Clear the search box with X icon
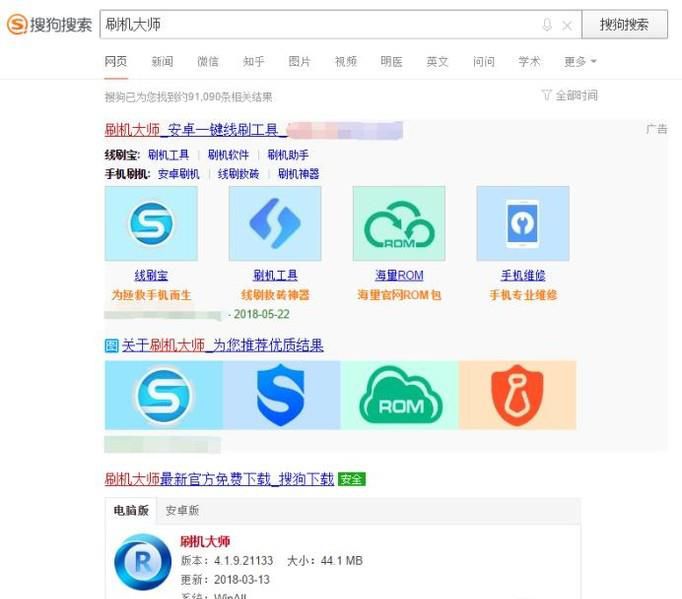The image size is (682, 599). 567,26
